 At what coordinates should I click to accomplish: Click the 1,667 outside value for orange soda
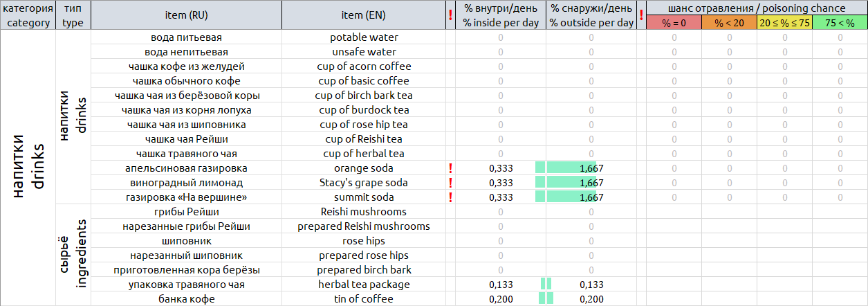(591, 168)
